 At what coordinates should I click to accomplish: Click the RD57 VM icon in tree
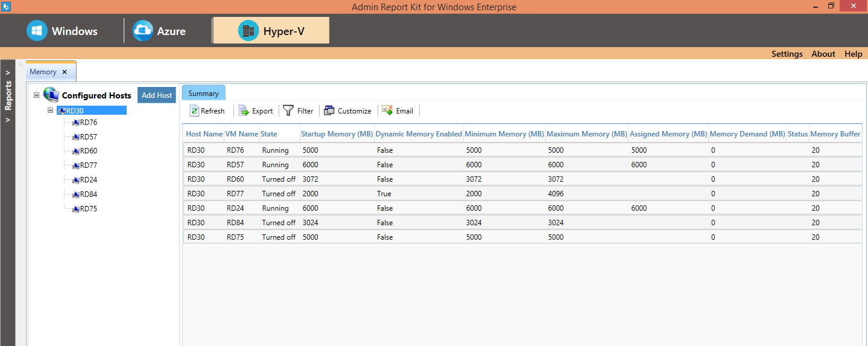point(76,137)
